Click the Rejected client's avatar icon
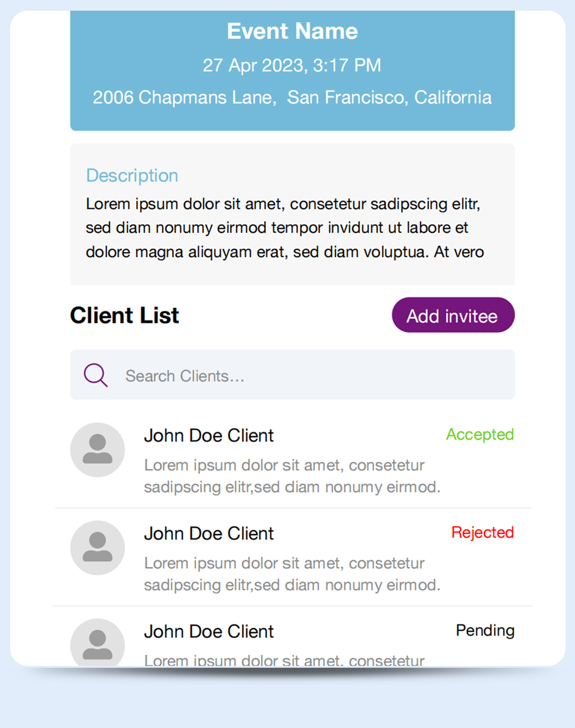Viewport: 575px width, 728px height. tap(98, 548)
